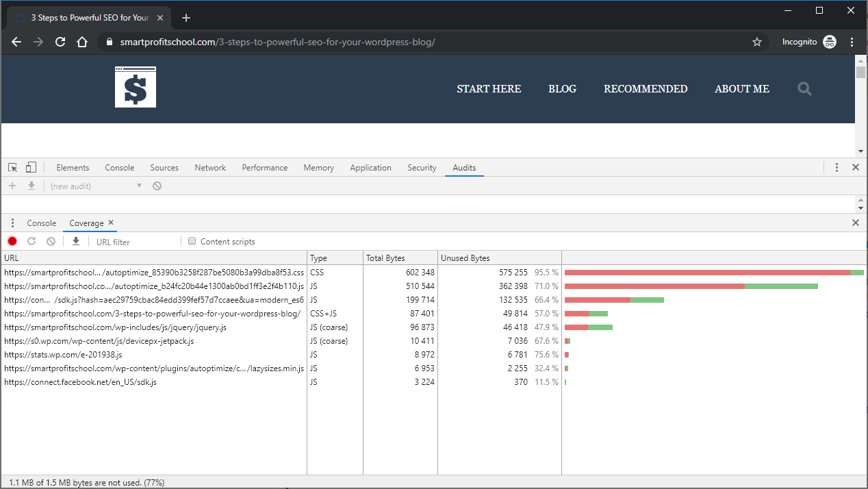Screen dimensions: 868x489
Task: Open the site search magnifier icon
Action: 804,88
